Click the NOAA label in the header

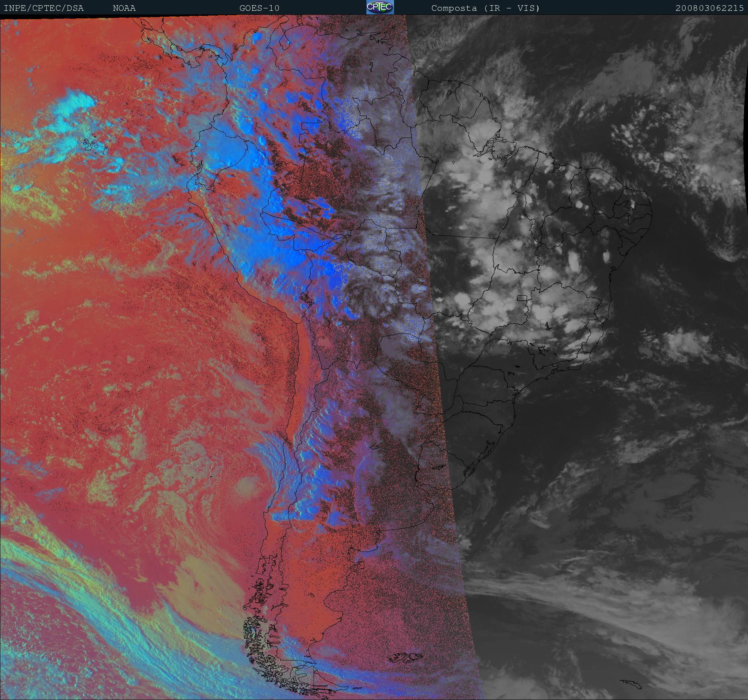pos(124,8)
